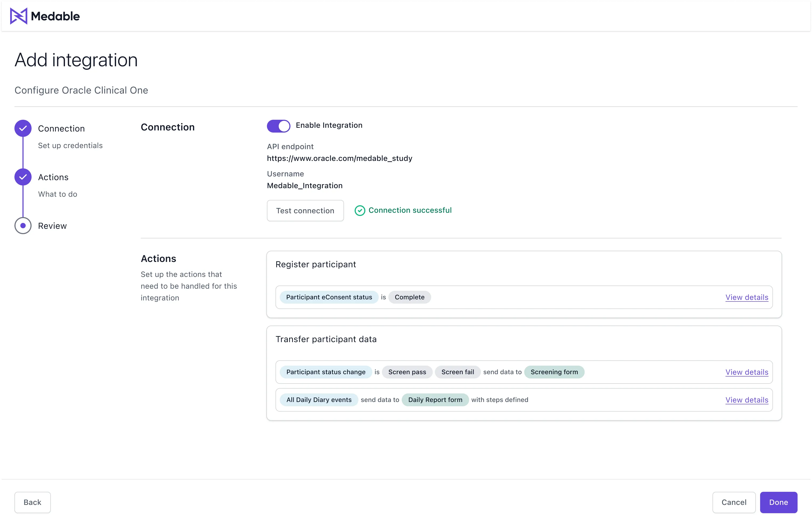Click the Screen pass chip

tap(407, 372)
